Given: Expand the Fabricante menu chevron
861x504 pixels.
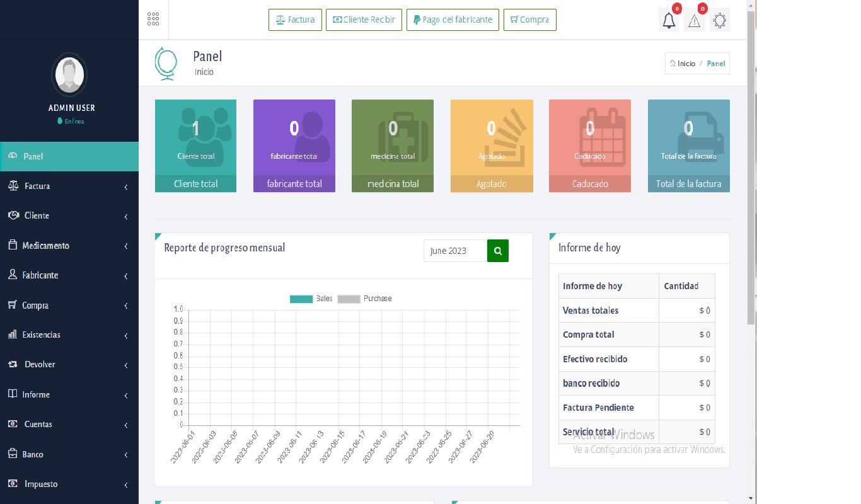Looking at the screenshot, I should tap(126, 276).
